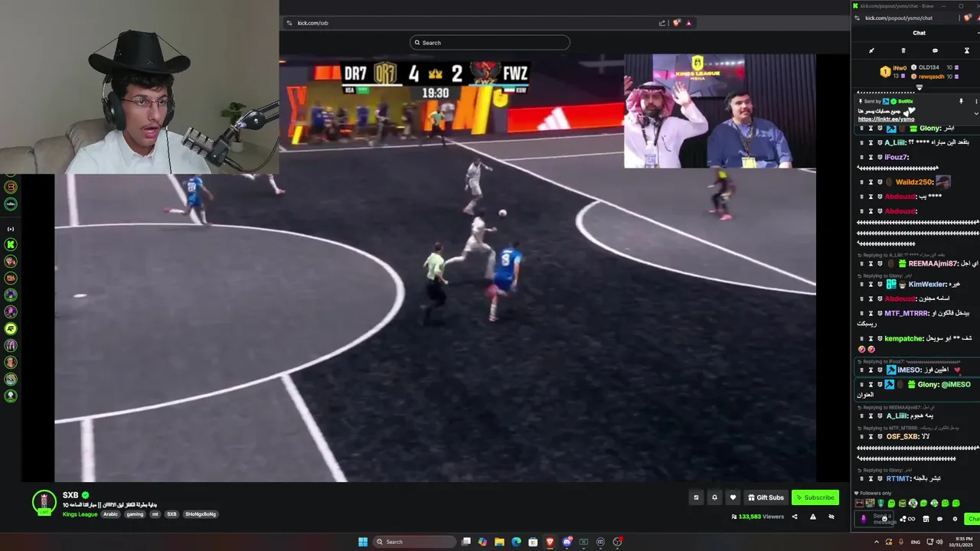Click KimWexler username in chat
The width and height of the screenshot is (980, 551).
click(927, 284)
